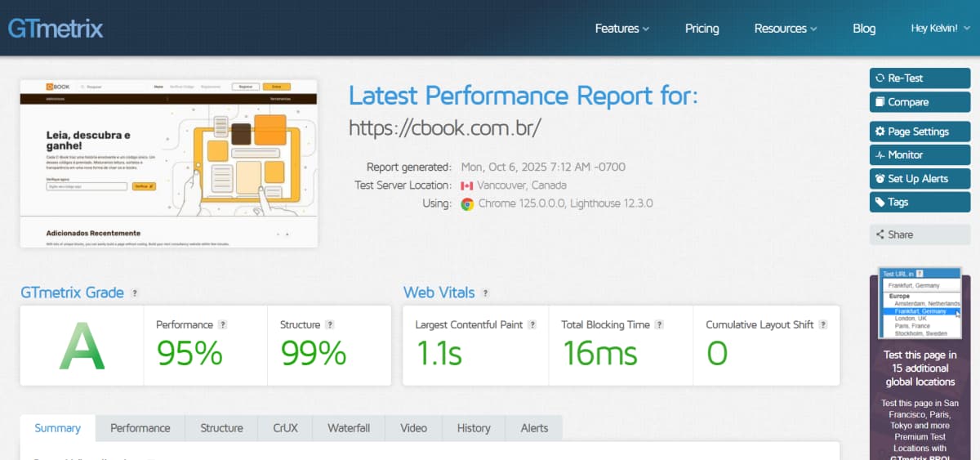The height and width of the screenshot is (460, 980).
Task: Click the 0 Cumulative Layout Shift value
Action: [717, 353]
